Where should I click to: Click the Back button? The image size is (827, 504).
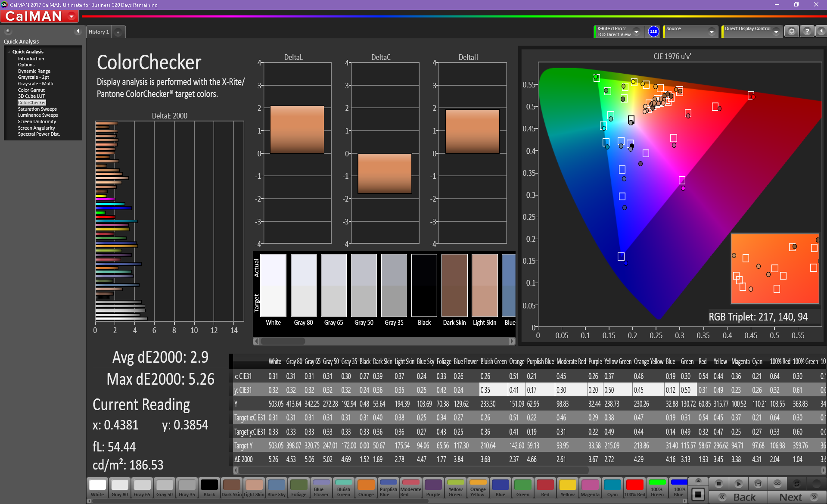(738, 497)
